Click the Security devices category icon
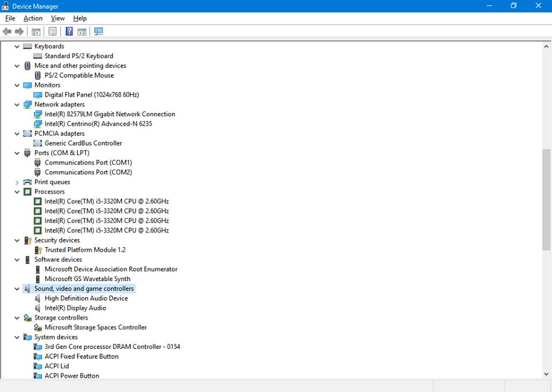This screenshot has width=552, height=392. (x=28, y=240)
